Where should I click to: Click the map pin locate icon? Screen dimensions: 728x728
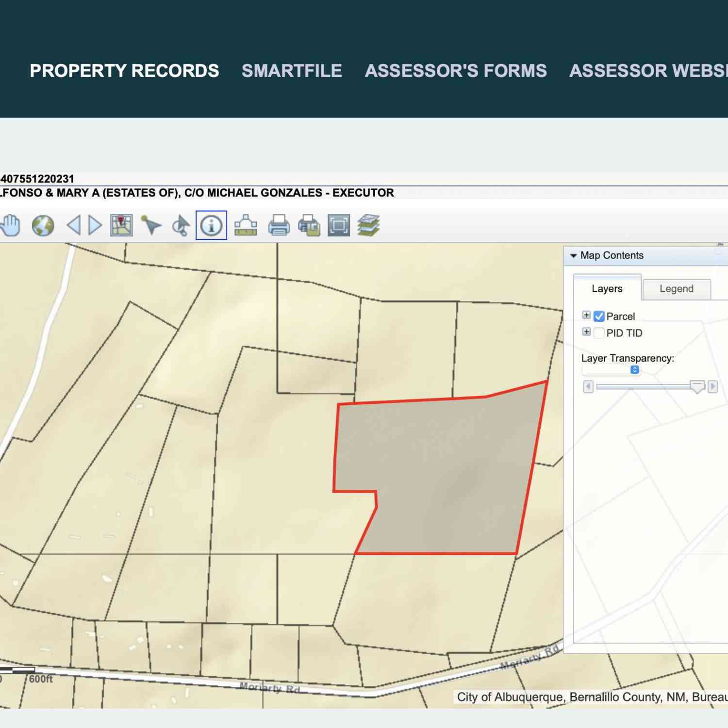pyautogui.click(x=121, y=226)
